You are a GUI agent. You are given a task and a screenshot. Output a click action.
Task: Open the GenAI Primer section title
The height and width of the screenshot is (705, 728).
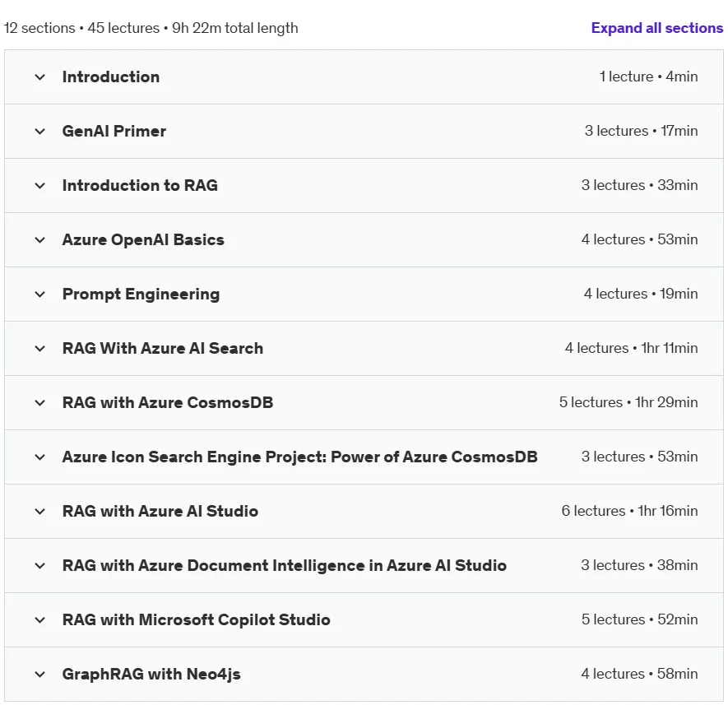114,131
